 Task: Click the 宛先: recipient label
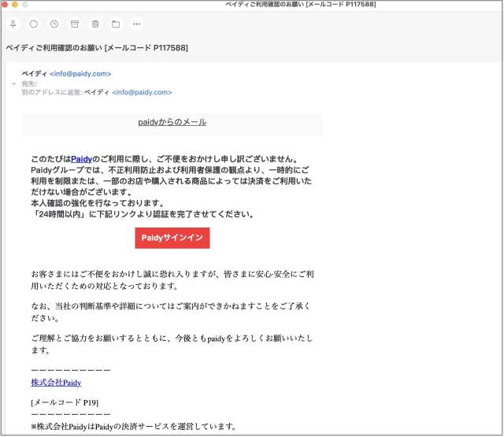click(29, 84)
